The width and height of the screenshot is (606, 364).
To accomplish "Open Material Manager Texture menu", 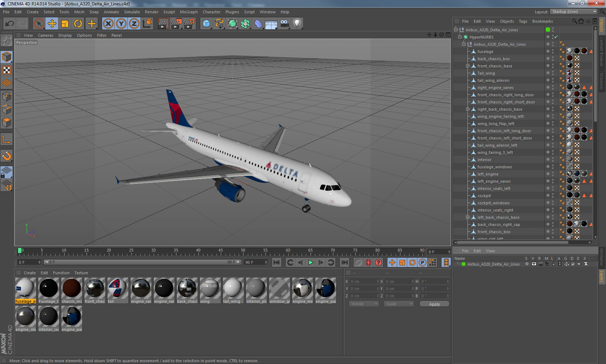I will 81,273.
